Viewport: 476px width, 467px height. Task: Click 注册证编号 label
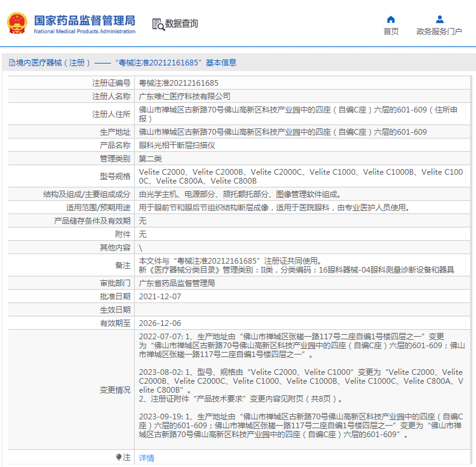(111, 83)
